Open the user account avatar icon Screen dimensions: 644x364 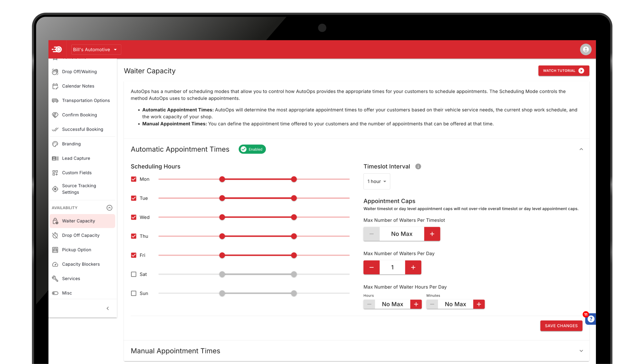(x=585, y=49)
